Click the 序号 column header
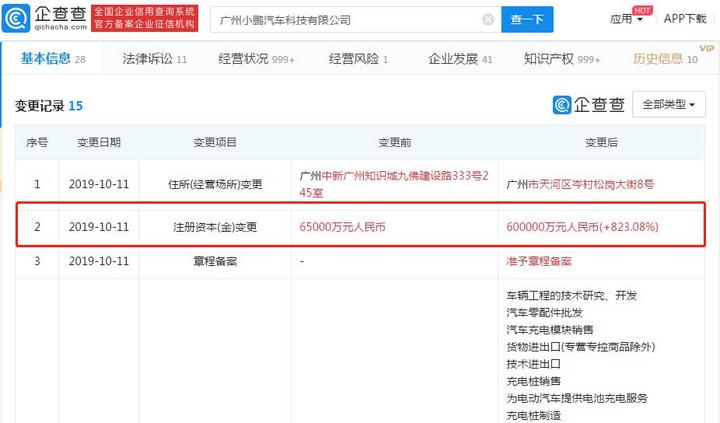The image size is (720, 423). point(37,142)
